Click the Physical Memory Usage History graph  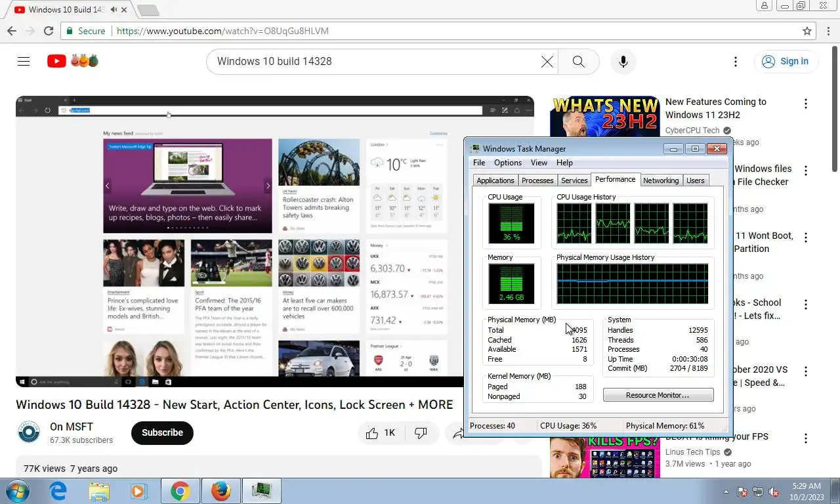point(632,283)
